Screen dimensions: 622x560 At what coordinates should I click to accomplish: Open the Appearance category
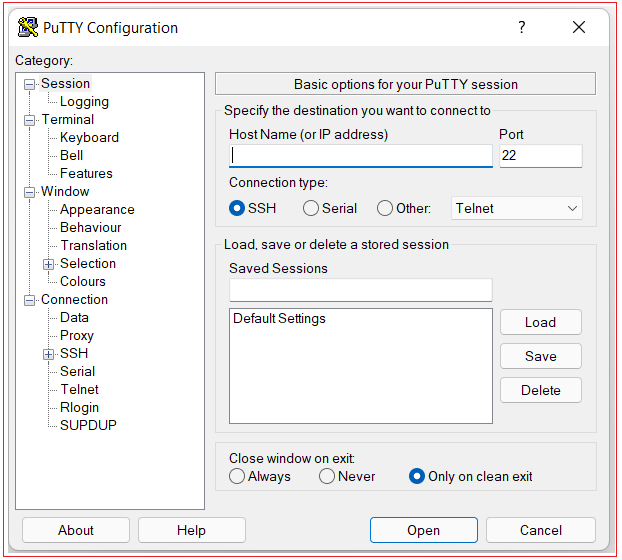(97, 209)
